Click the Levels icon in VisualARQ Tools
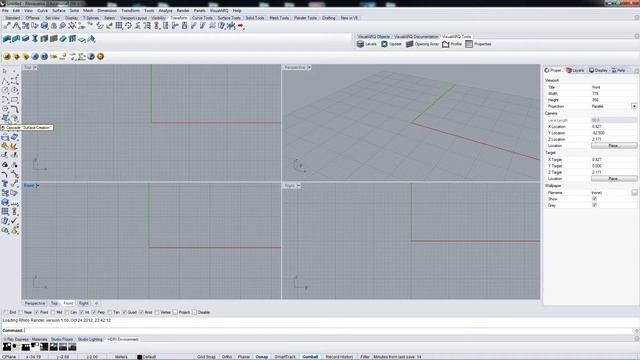640x360 pixels. (367, 44)
